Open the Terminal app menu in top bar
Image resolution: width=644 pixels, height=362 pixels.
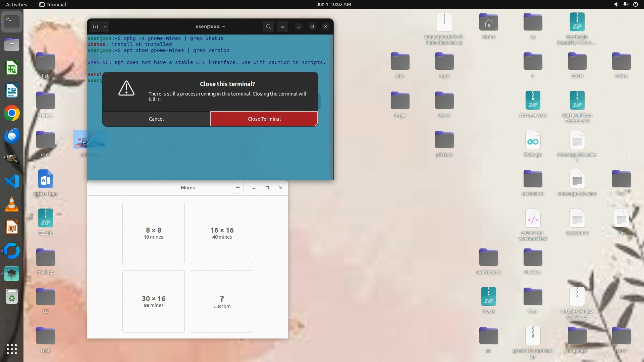53,4
